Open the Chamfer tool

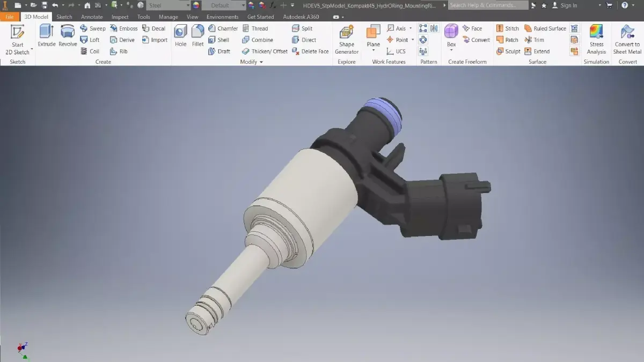click(x=223, y=28)
